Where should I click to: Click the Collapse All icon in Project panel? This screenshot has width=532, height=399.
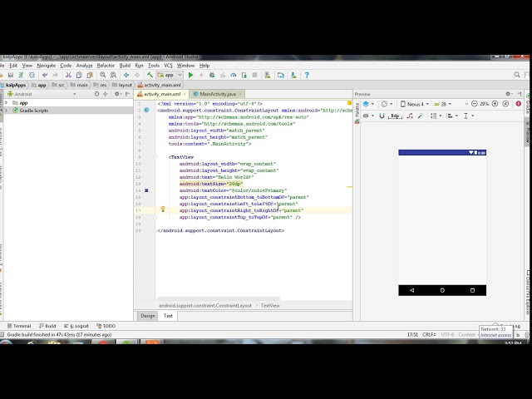(x=106, y=94)
